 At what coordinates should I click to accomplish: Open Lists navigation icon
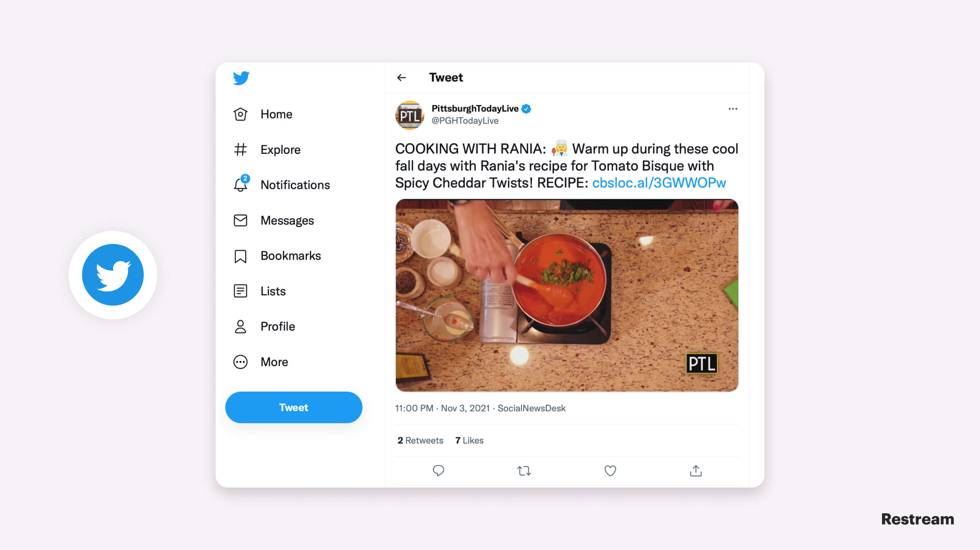click(x=240, y=291)
